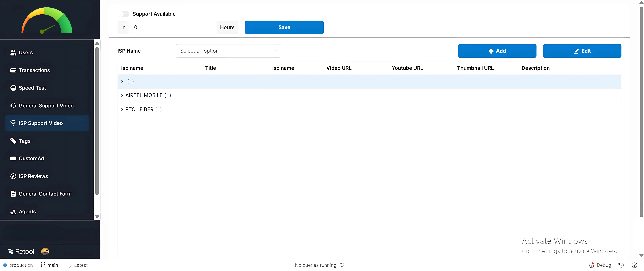
Task: Click the Title column header
Action: [210, 68]
